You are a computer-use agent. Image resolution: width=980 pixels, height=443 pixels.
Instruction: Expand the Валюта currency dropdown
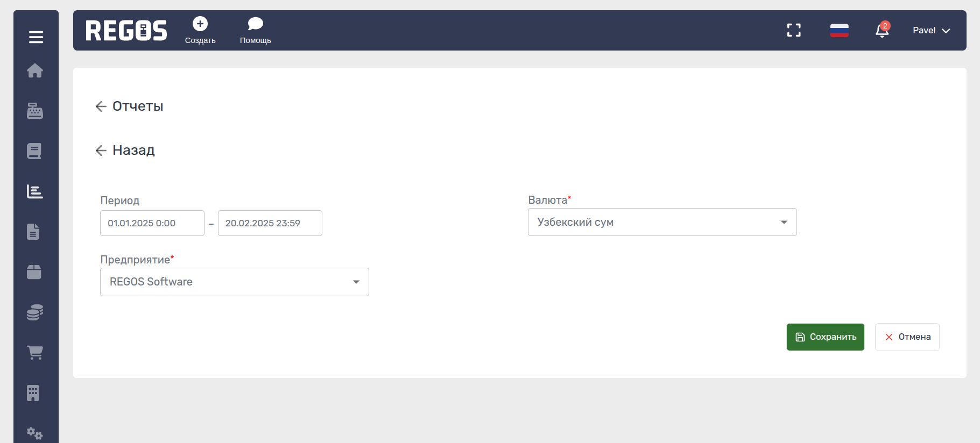(662, 222)
